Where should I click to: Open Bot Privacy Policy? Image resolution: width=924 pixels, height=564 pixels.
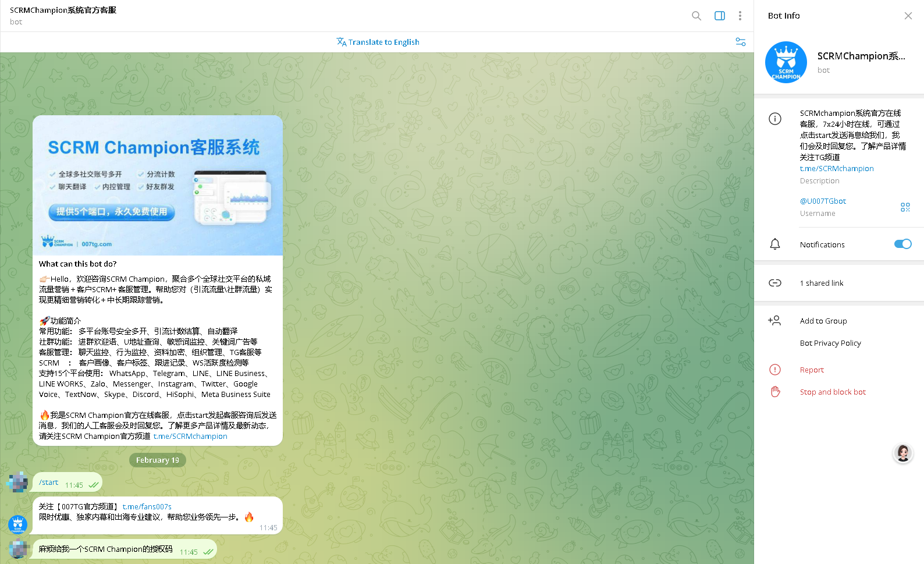(x=830, y=343)
